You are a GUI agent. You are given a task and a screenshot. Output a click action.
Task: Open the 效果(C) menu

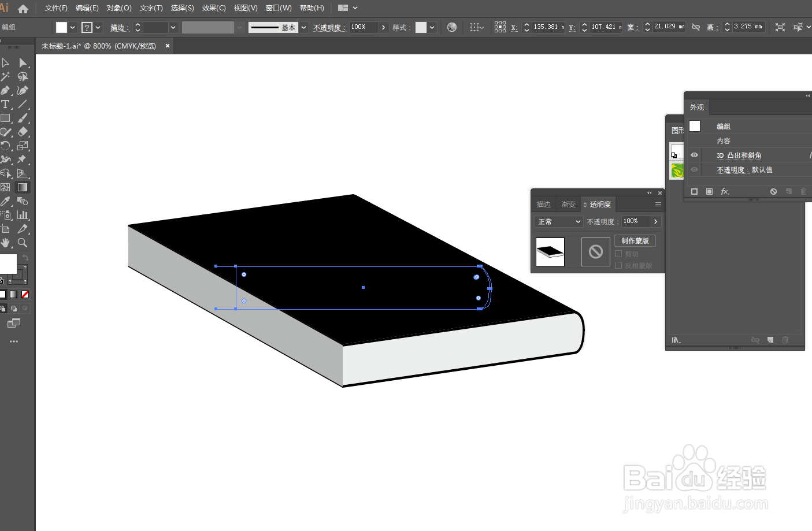point(214,8)
